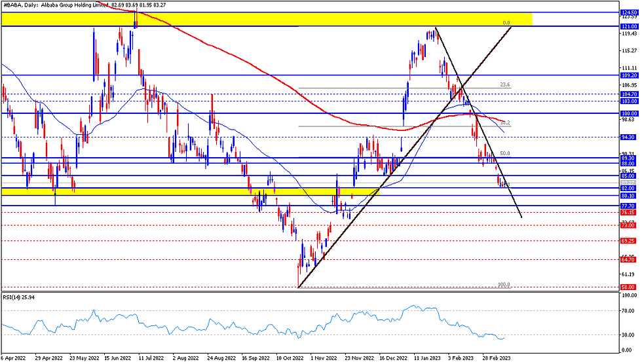Click the 10 Oct 2022 date label
Image resolution: width=642 pixels, height=364 pixels.
pos(290,358)
